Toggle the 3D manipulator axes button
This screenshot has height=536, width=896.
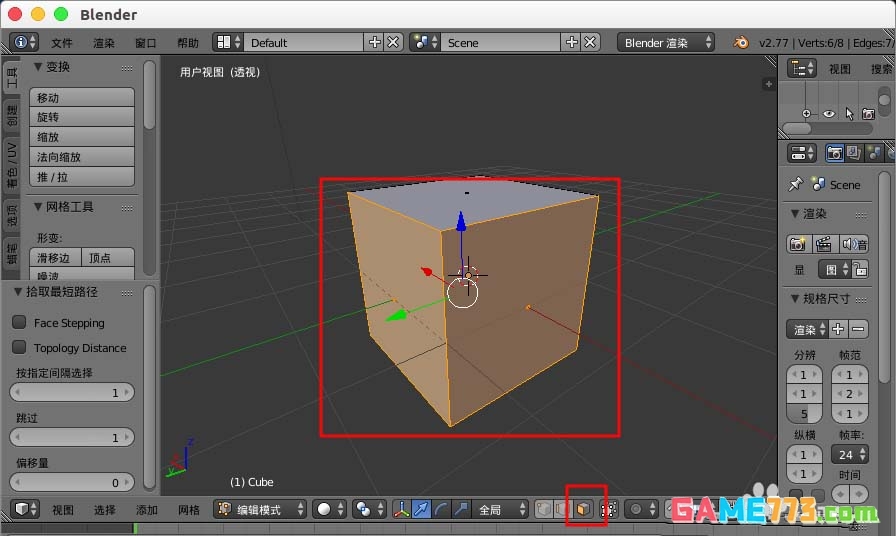click(401, 509)
